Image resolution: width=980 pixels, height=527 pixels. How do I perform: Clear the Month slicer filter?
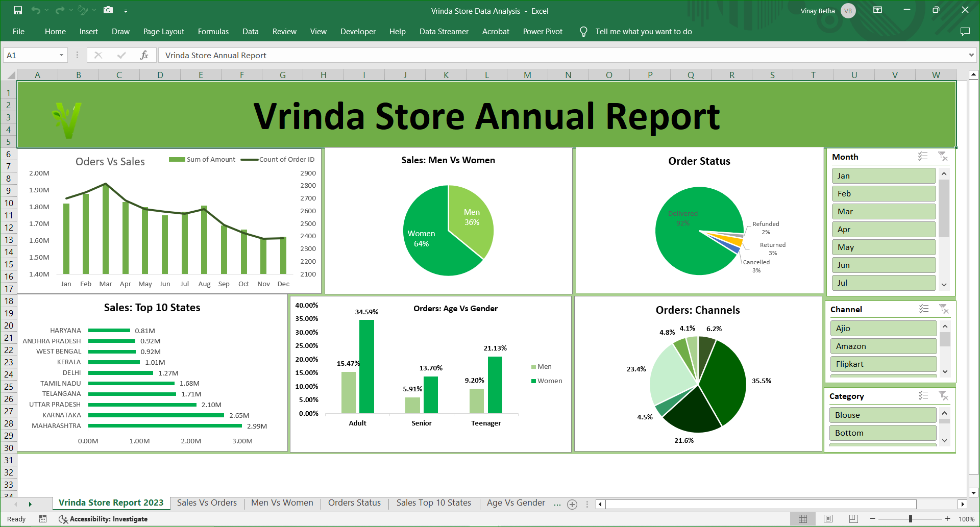(x=943, y=157)
